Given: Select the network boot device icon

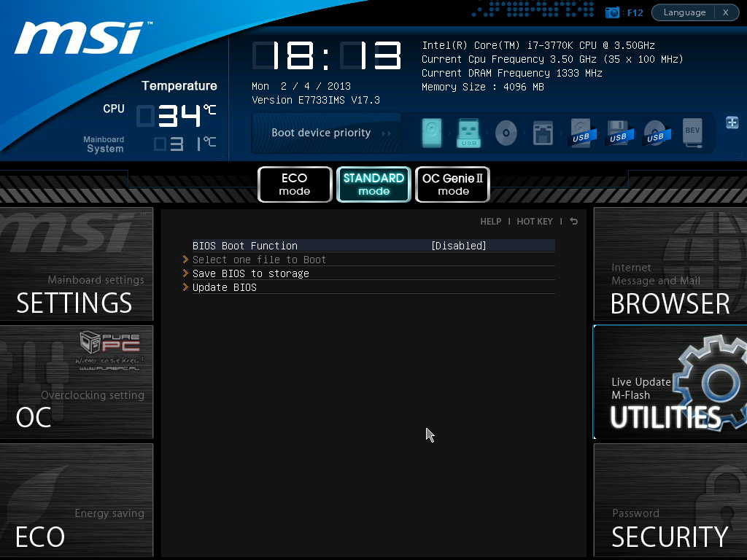Looking at the screenshot, I should click(x=543, y=133).
